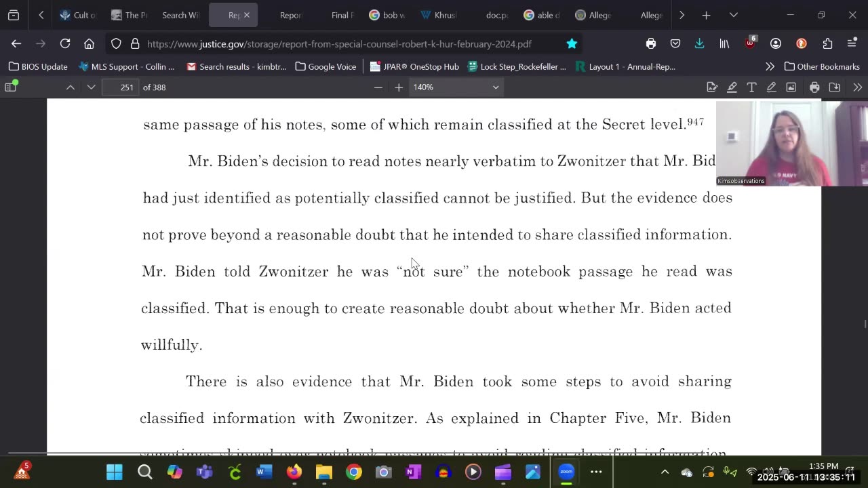Open the Firefox downloads panel
Screen dimensions: 868x488
699,43
